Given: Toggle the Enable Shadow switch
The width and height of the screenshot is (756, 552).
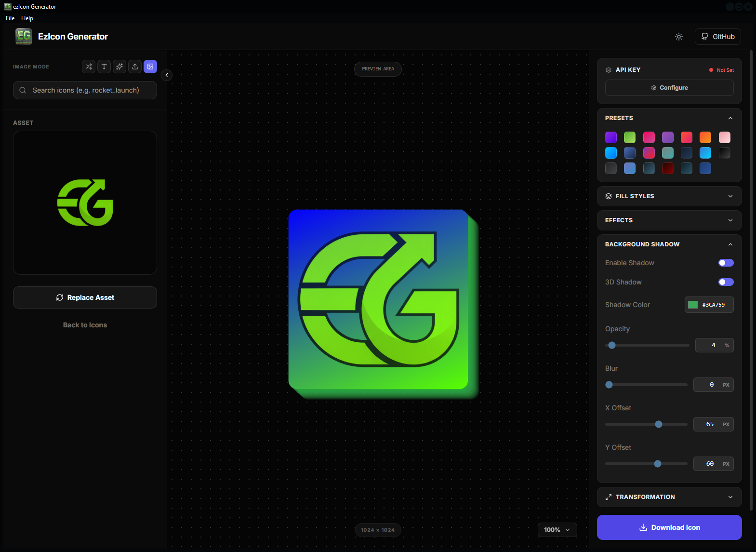Looking at the screenshot, I should (726, 263).
